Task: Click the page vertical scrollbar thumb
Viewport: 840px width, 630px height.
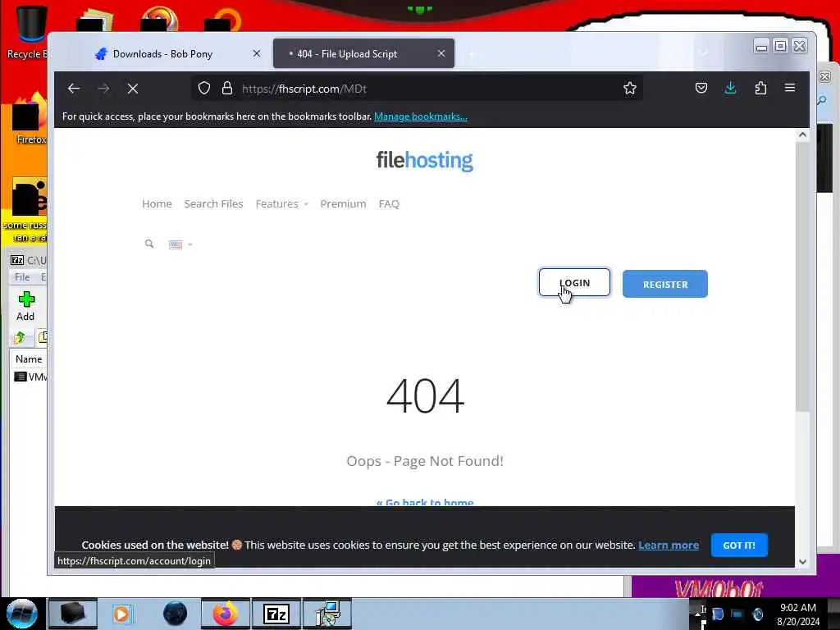Action: 801,277
